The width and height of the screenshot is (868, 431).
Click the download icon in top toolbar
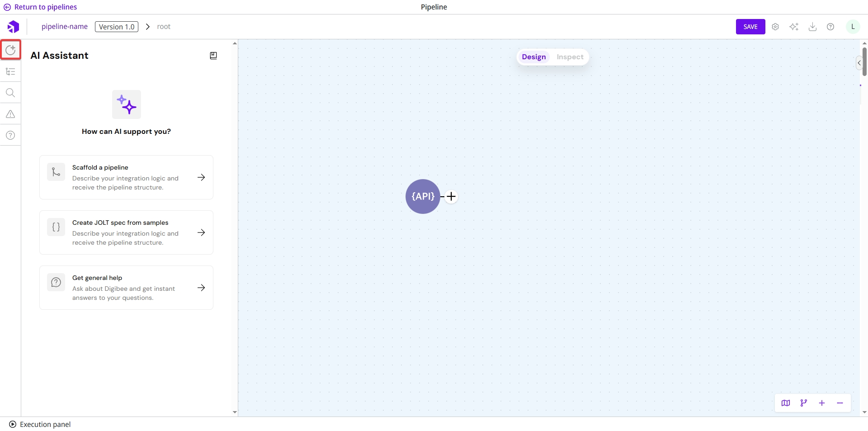point(812,27)
